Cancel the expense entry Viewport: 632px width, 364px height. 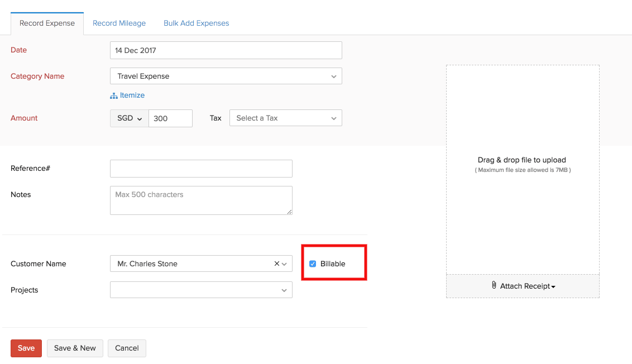click(127, 348)
